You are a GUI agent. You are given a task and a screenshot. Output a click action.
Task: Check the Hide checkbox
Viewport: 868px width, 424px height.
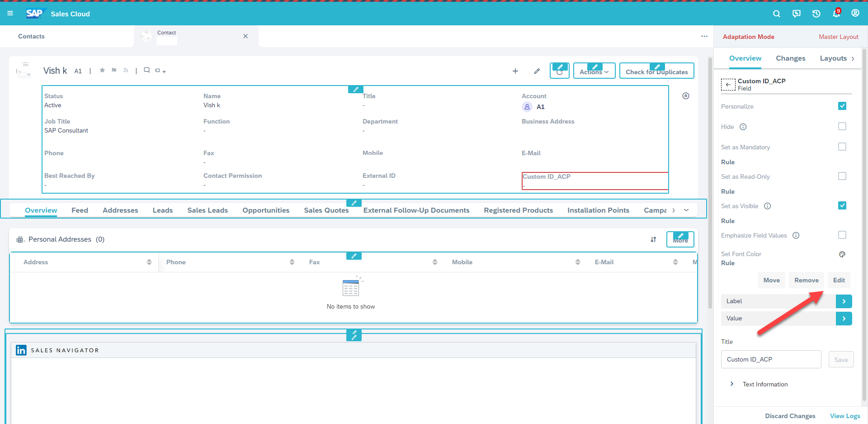[842, 126]
